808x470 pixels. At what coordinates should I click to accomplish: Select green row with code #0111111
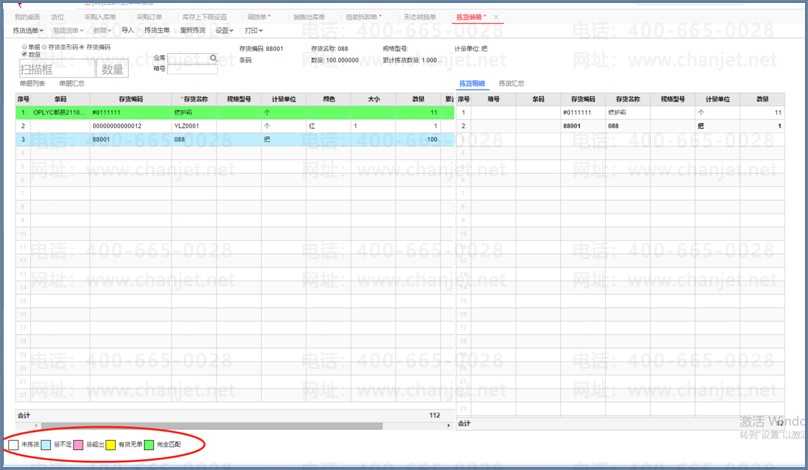[235, 112]
